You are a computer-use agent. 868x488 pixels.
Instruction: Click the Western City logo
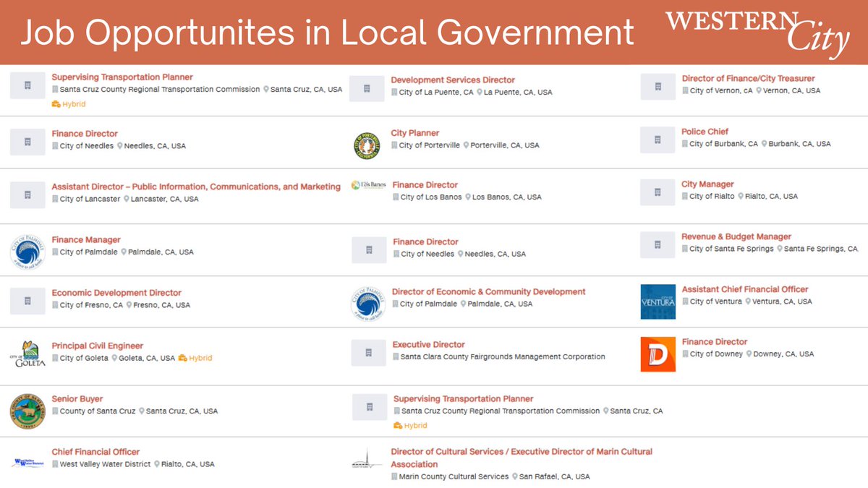(757, 34)
